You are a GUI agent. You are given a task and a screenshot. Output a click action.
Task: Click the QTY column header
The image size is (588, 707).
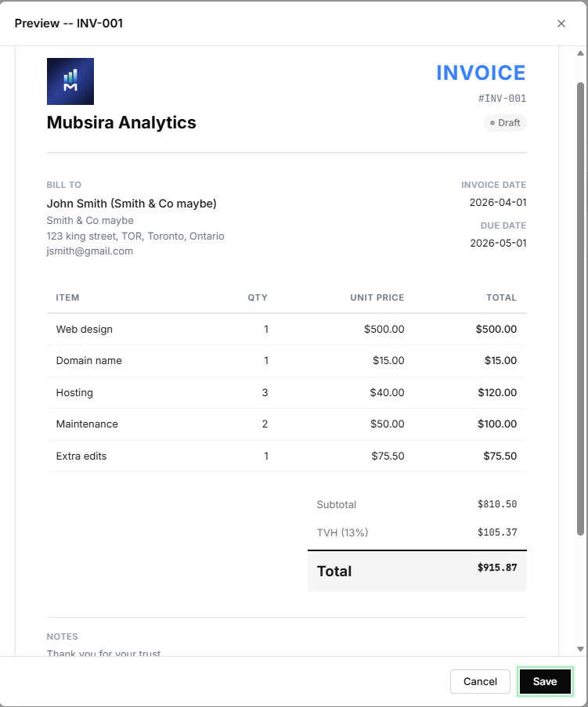click(x=258, y=298)
